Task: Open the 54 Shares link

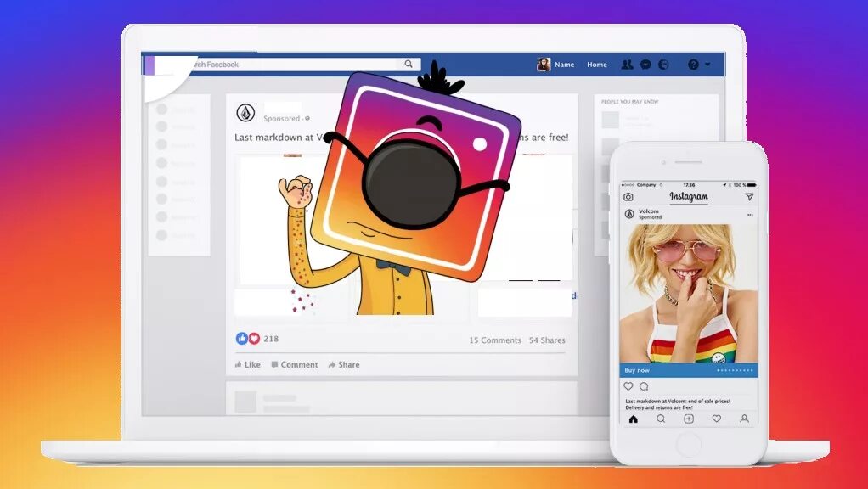Action: [x=547, y=340]
